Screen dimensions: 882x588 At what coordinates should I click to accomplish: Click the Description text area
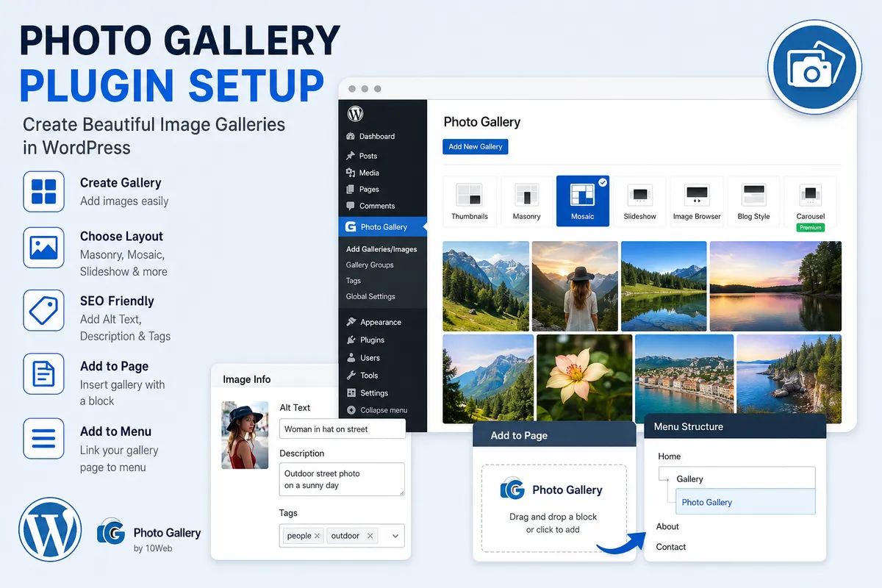(x=343, y=479)
